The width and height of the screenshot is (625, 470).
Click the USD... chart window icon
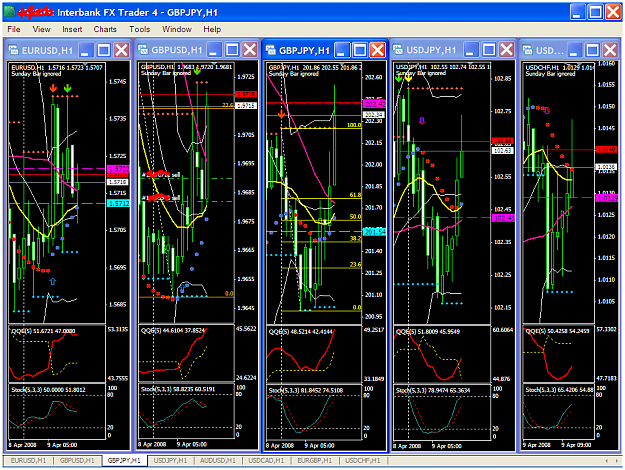pyautogui.click(x=528, y=50)
